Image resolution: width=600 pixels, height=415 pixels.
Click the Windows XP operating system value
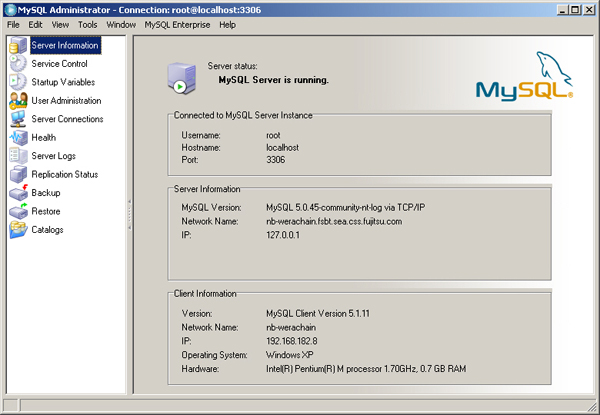click(290, 355)
